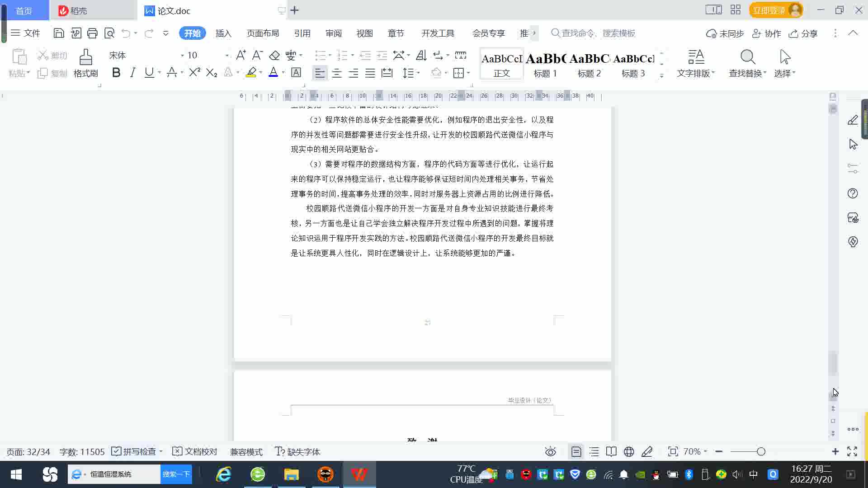Open Windows Start menu on taskbar
Screen dimensions: 868x488
(x=16, y=474)
